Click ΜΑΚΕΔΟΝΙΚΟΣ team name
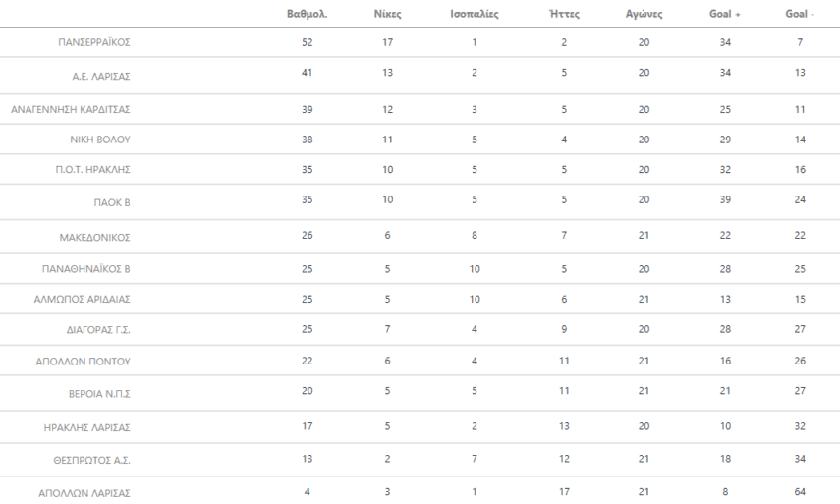The width and height of the screenshot is (840, 504). tap(95, 237)
